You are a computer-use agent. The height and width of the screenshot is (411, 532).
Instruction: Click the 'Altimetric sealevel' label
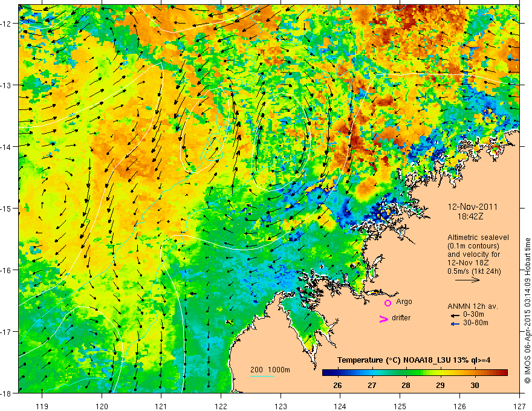pos(478,238)
